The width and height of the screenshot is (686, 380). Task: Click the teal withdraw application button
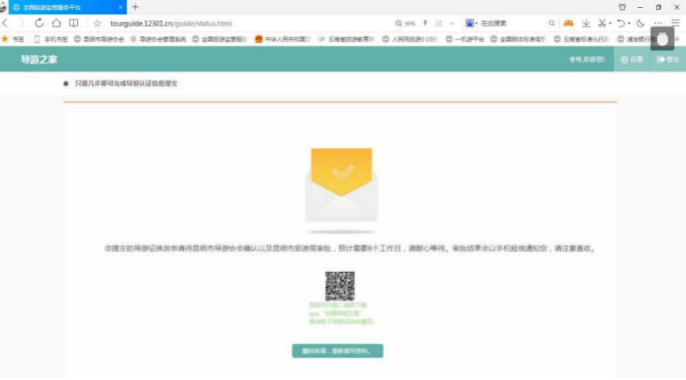(337, 351)
